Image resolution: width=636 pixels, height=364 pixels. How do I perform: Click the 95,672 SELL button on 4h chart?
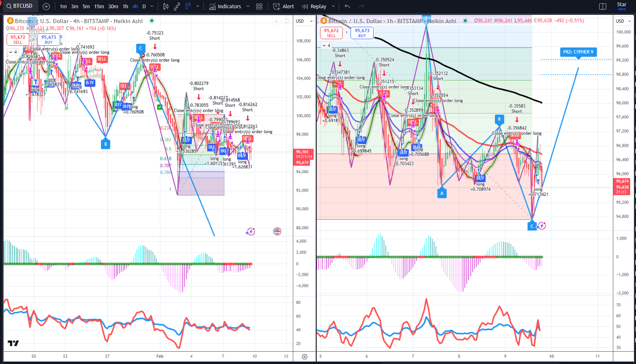pyautogui.click(x=18, y=39)
